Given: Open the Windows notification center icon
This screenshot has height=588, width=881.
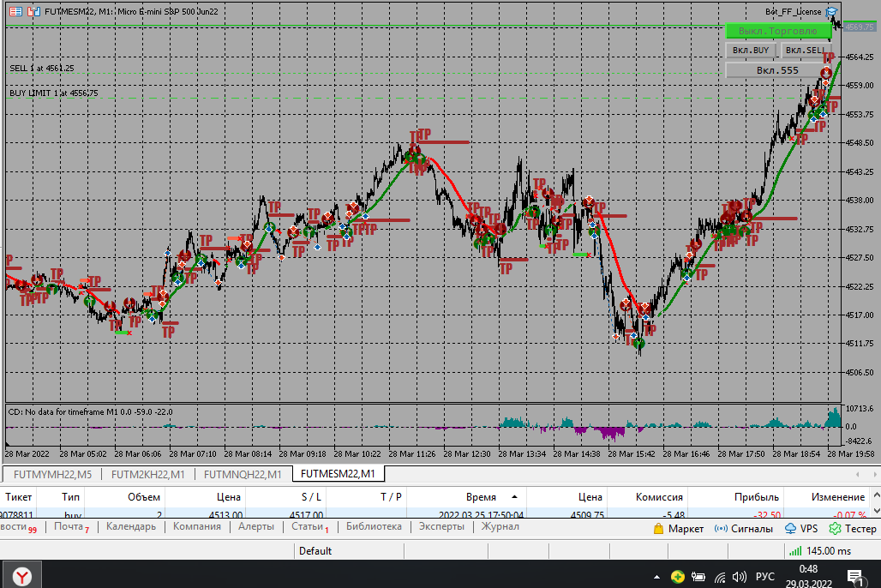Looking at the screenshot, I should [x=854, y=576].
